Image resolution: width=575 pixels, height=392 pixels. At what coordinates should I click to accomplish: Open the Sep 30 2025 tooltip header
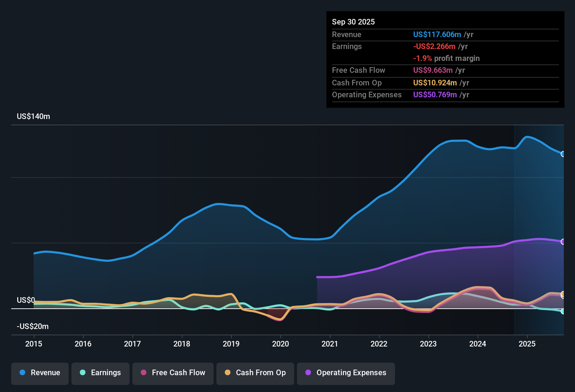354,22
